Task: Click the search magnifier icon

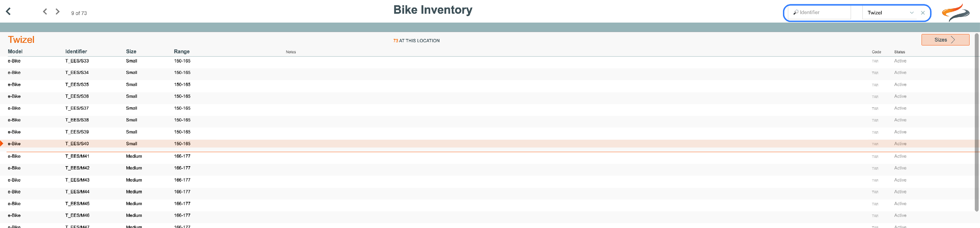Action: click(795, 12)
